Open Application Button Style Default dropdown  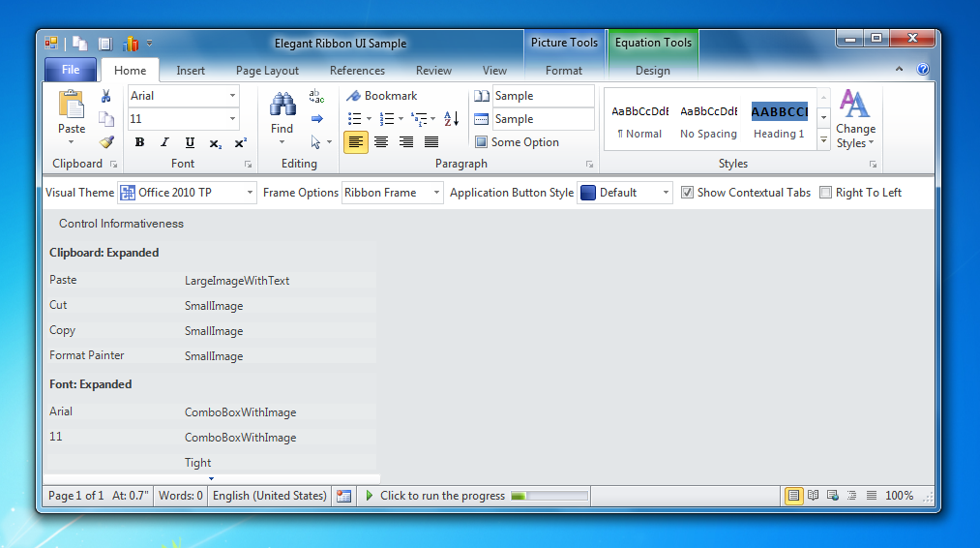[x=666, y=193]
